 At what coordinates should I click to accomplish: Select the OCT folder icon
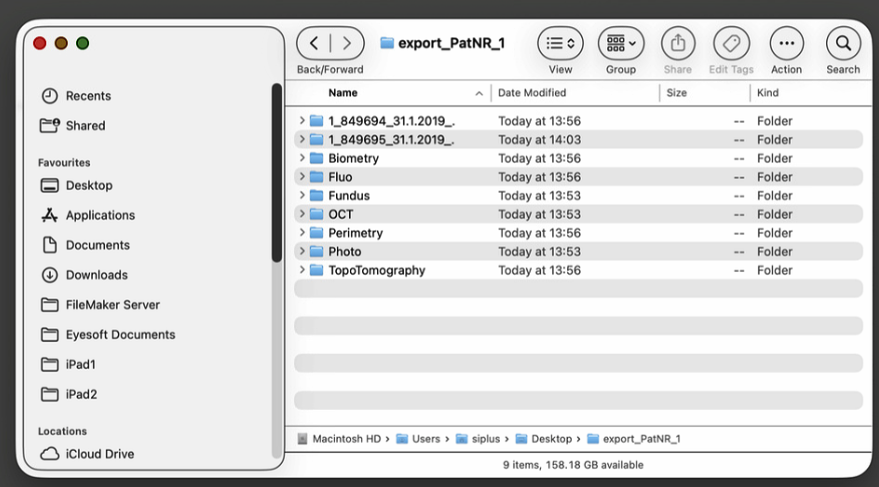click(317, 214)
